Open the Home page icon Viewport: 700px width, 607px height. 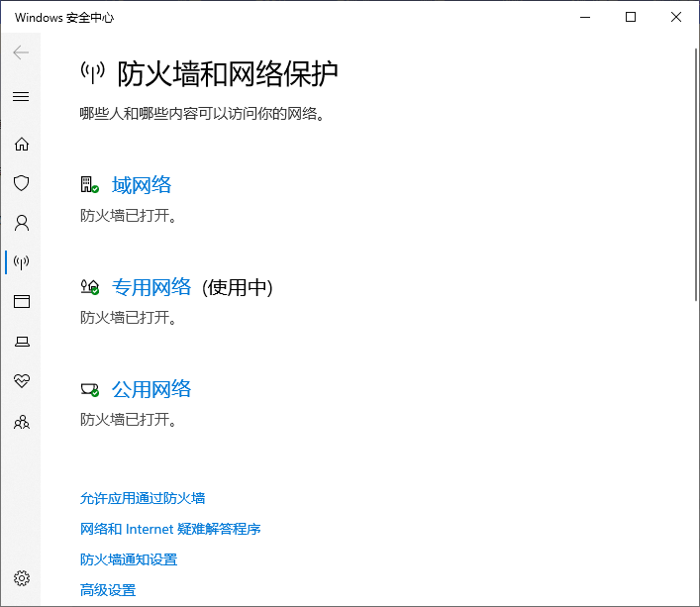point(22,145)
